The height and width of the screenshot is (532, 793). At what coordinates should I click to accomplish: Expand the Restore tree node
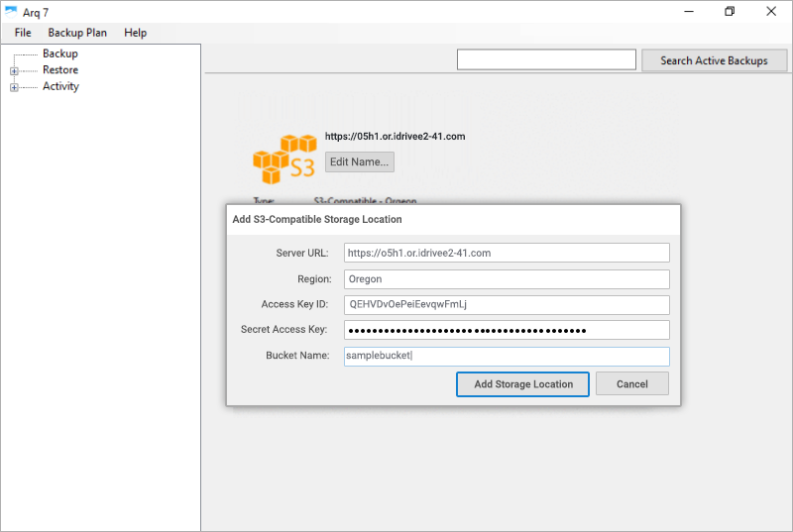coord(14,71)
